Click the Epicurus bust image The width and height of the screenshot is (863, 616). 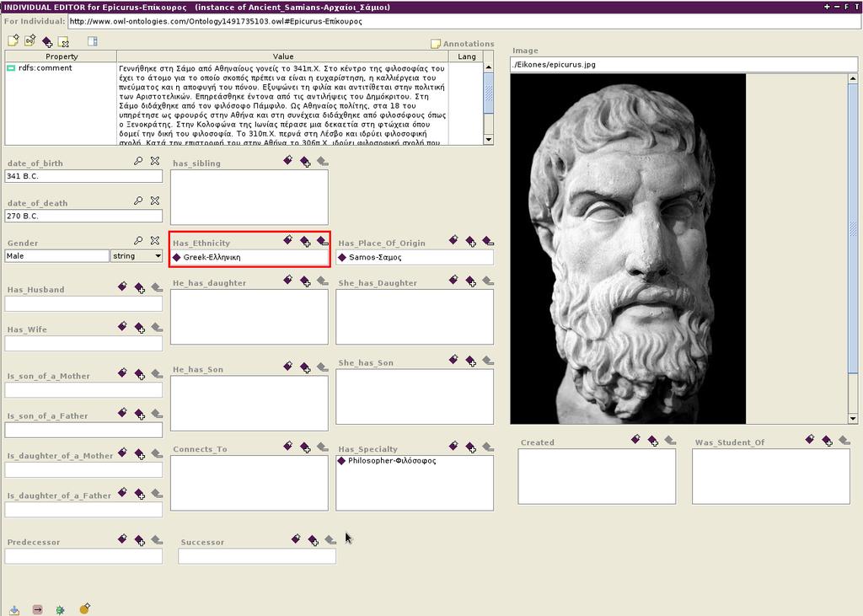[628, 249]
